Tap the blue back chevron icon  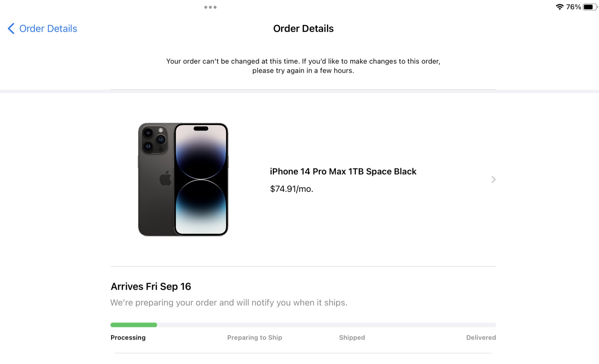[x=11, y=29]
